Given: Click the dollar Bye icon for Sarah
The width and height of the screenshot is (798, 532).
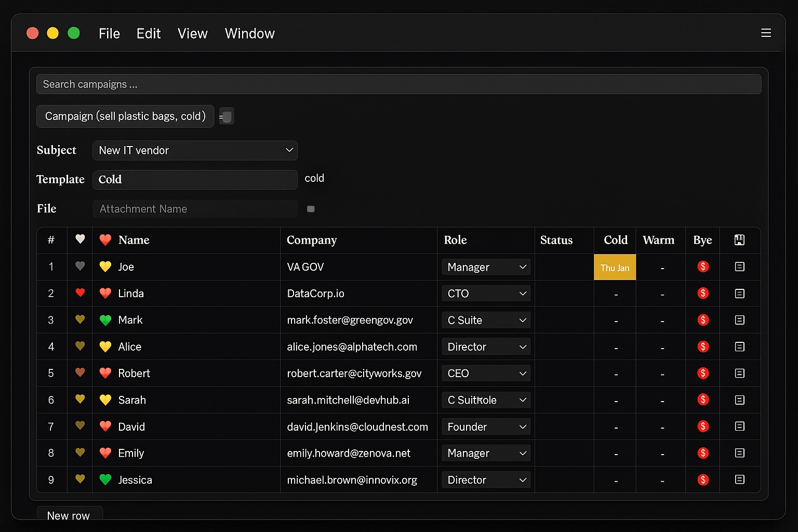Looking at the screenshot, I should point(703,400).
